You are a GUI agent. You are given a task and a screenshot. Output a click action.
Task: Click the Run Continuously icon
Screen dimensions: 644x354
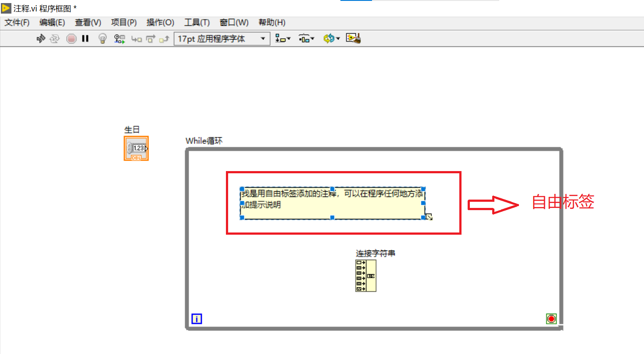coord(54,39)
